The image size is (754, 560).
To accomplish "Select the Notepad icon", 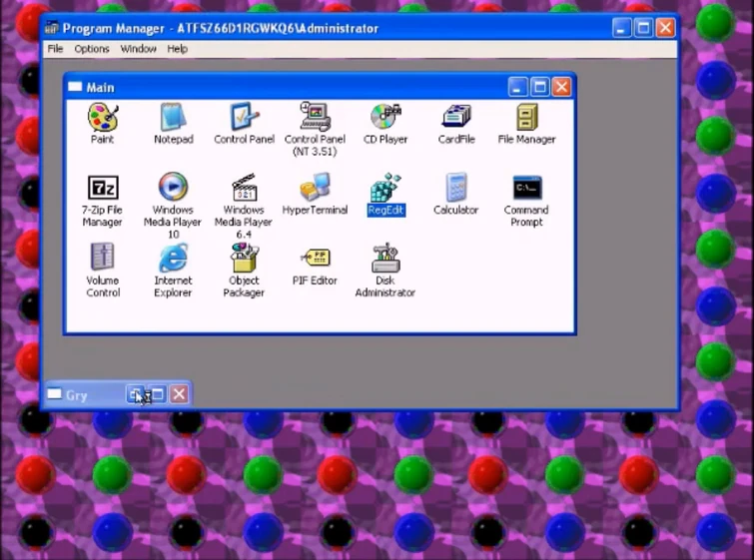I will (x=173, y=117).
